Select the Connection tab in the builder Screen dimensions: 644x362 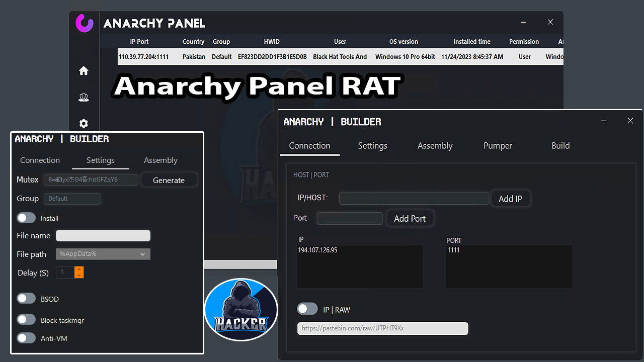[309, 146]
